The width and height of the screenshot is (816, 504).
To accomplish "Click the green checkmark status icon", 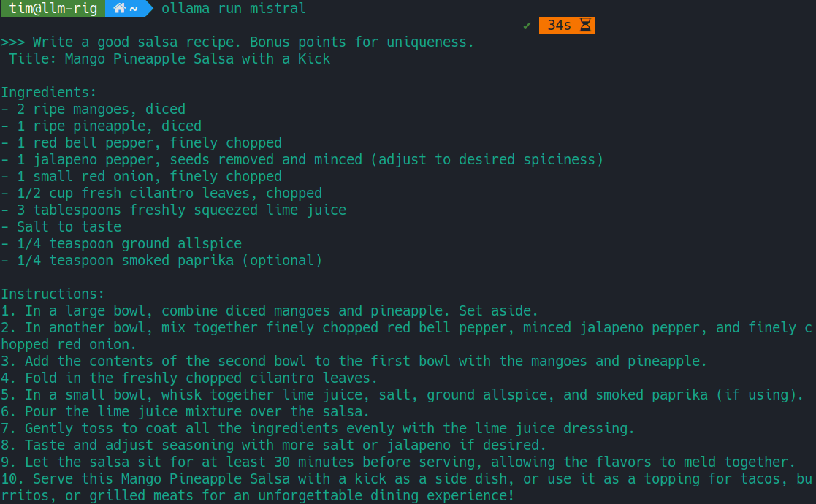I will click(x=527, y=26).
